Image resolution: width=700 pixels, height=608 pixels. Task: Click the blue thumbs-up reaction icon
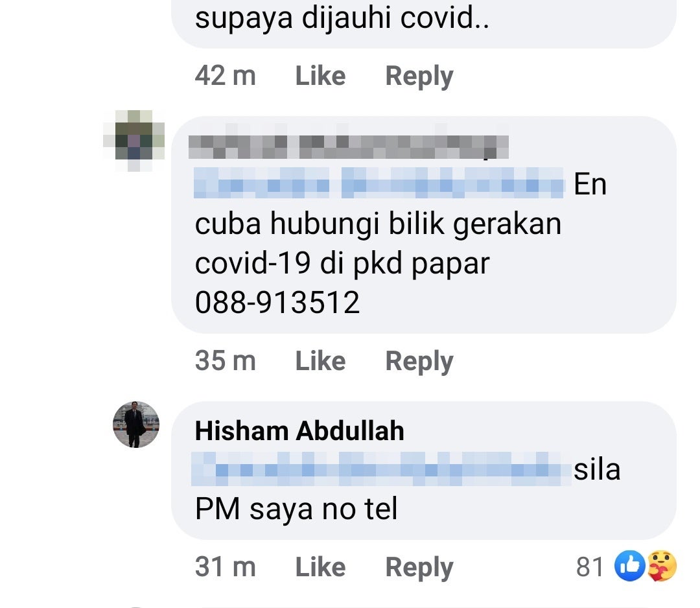(x=630, y=566)
